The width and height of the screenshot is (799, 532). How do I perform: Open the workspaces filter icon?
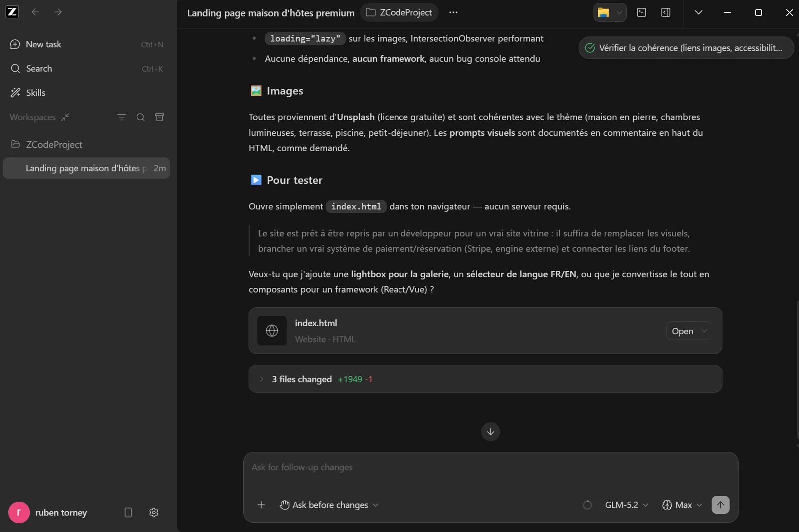pyautogui.click(x=121, y=117)
